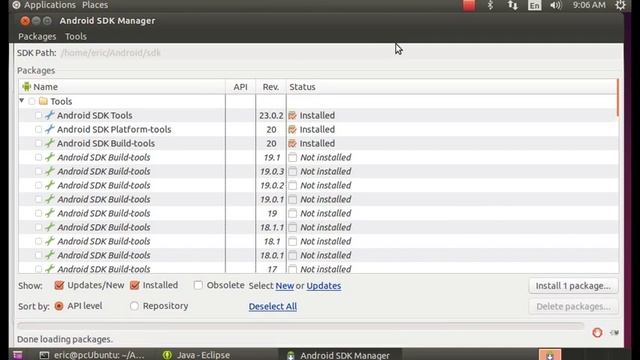Enable the Obsolete filter
The image size is (640, 360).
pyautogui.click(x=198, y=285)
